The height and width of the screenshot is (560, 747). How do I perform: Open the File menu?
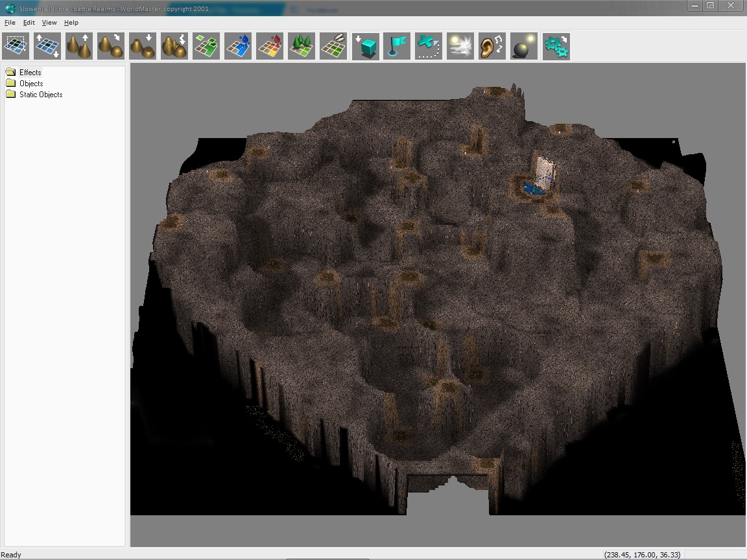(10, 23)
